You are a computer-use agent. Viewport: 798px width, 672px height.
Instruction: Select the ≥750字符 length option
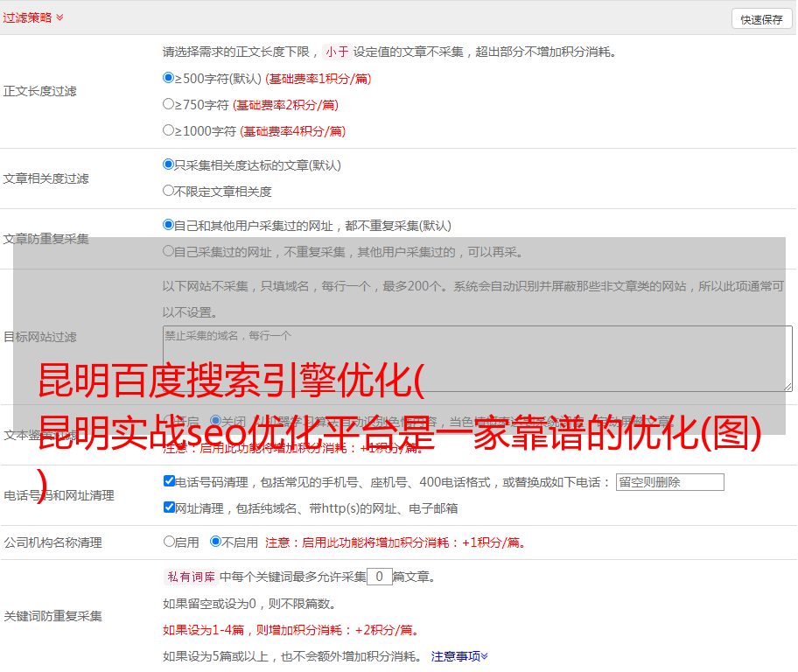click(x=169, y=104)
